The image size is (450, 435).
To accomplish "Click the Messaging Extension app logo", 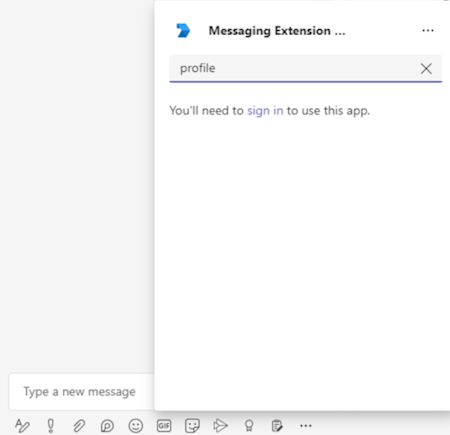I will click(183, 31).
